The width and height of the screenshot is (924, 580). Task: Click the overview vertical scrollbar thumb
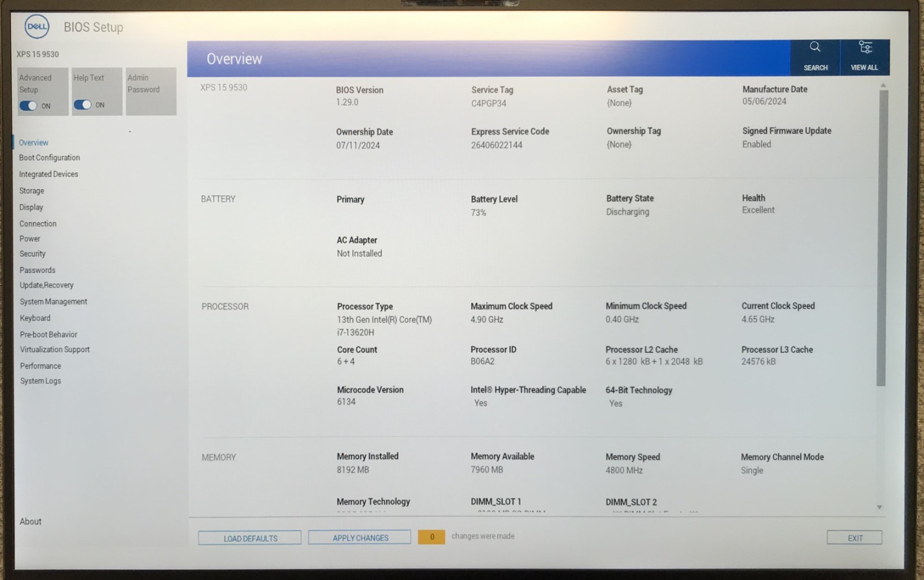tap(881, 237)
